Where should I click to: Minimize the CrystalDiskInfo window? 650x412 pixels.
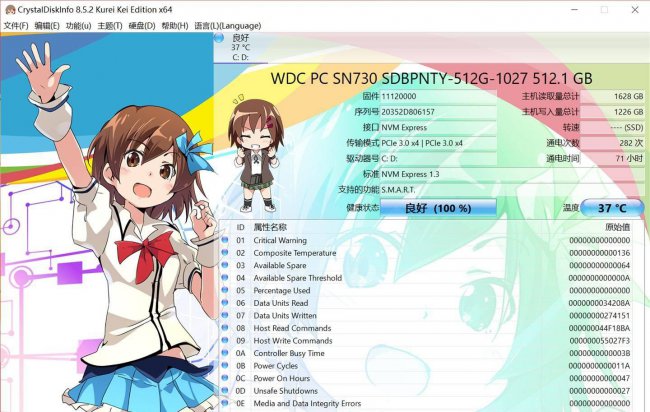pos(575,10)
